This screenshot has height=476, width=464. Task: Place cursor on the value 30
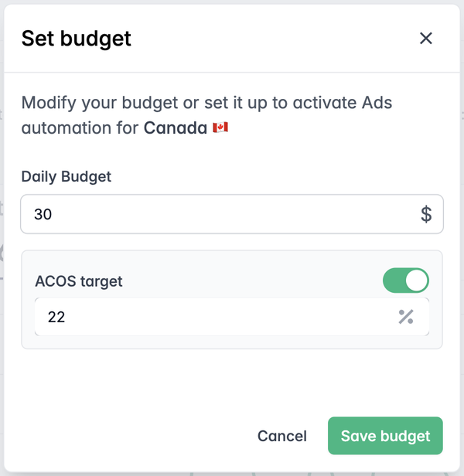pos(43,214)
